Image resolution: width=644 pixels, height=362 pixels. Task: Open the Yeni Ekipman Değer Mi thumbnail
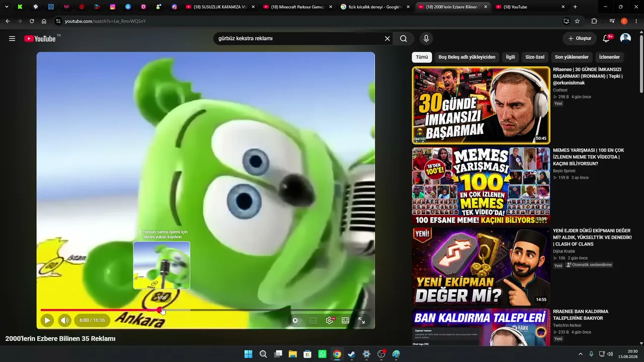(481, 266)
